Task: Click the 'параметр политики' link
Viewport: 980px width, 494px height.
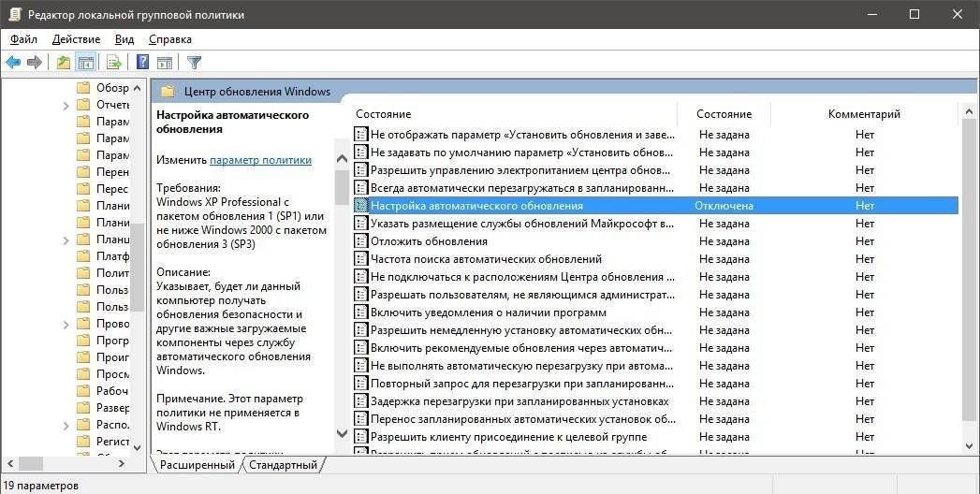Action: (260, 160)
